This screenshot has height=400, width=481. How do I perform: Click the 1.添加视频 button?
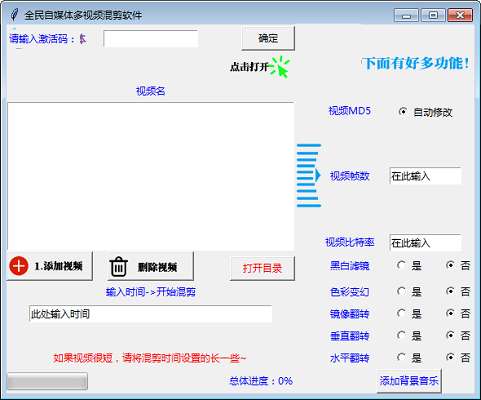49,266
